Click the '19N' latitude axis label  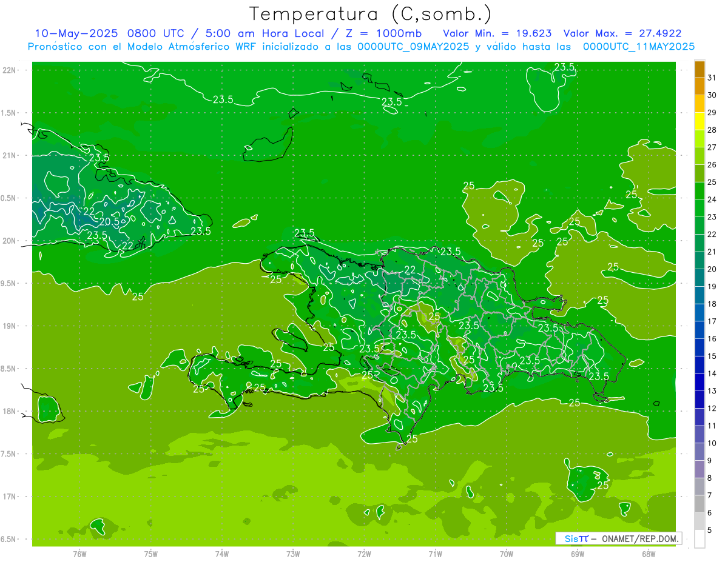click(x=10, y=326)
